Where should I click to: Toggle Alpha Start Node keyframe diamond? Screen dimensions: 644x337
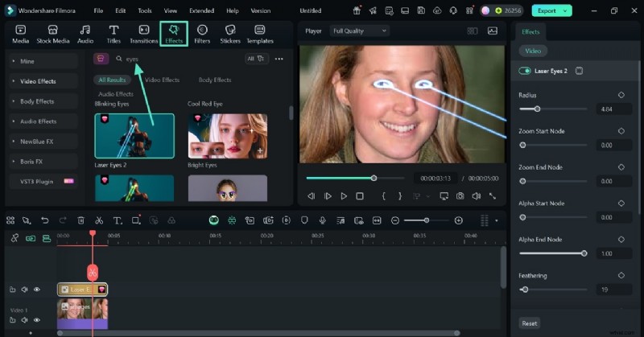coord(621,203)
